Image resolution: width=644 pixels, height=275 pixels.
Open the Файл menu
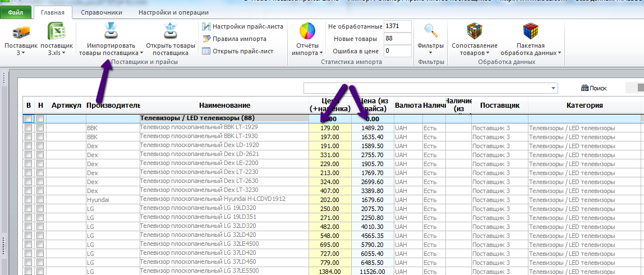(15, 13)
